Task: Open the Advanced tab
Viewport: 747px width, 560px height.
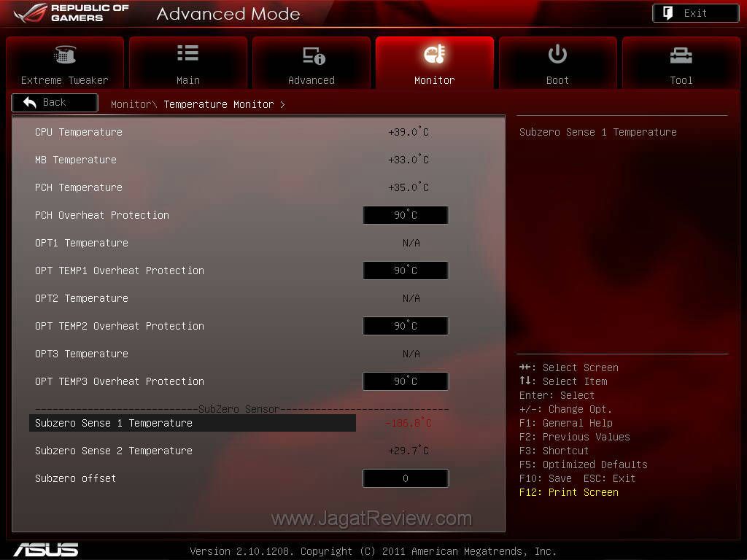Action: coord(311,63)
